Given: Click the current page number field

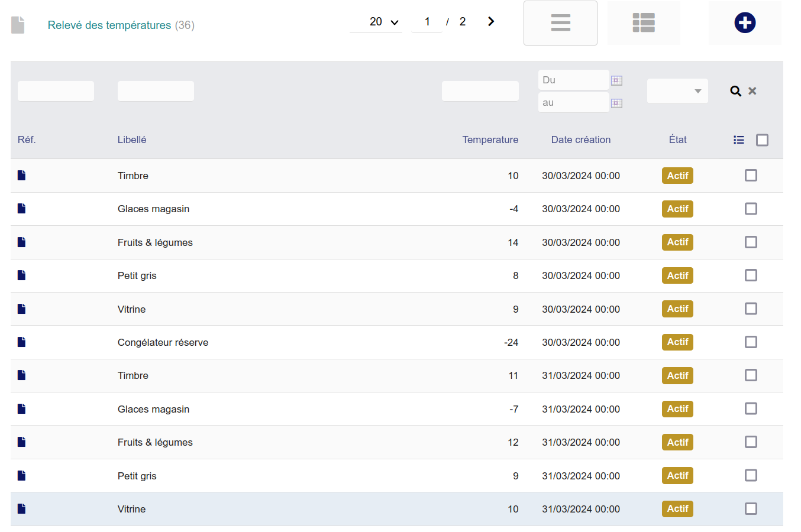Looking at the screenshot, I should tap(427, 22).
